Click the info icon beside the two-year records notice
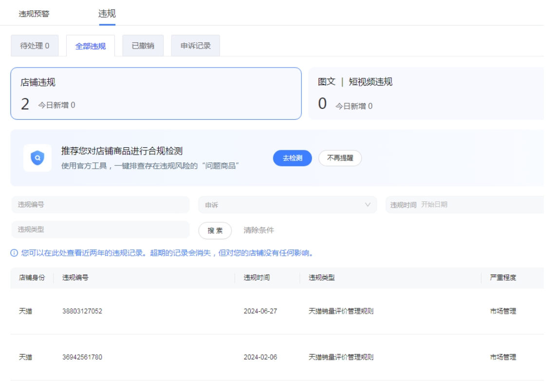Image resolution: width=555 pixels, height=392 pixels. pos(14,253)
